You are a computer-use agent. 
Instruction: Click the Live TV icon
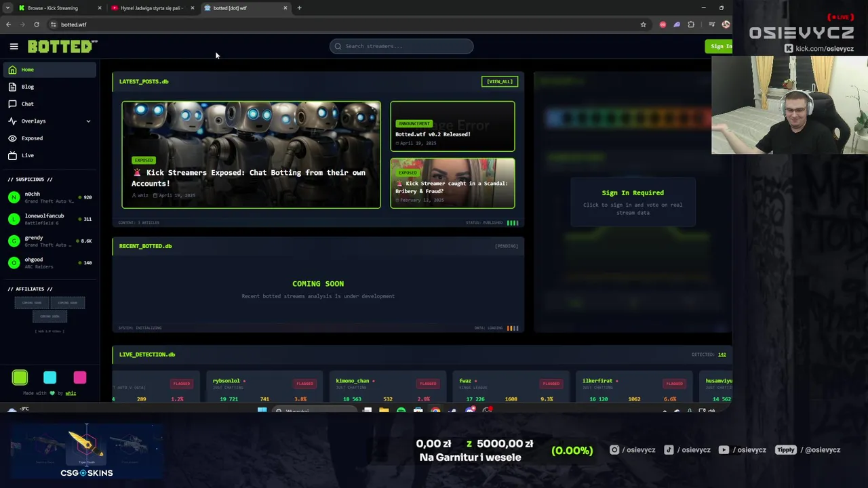coord(12,155)
